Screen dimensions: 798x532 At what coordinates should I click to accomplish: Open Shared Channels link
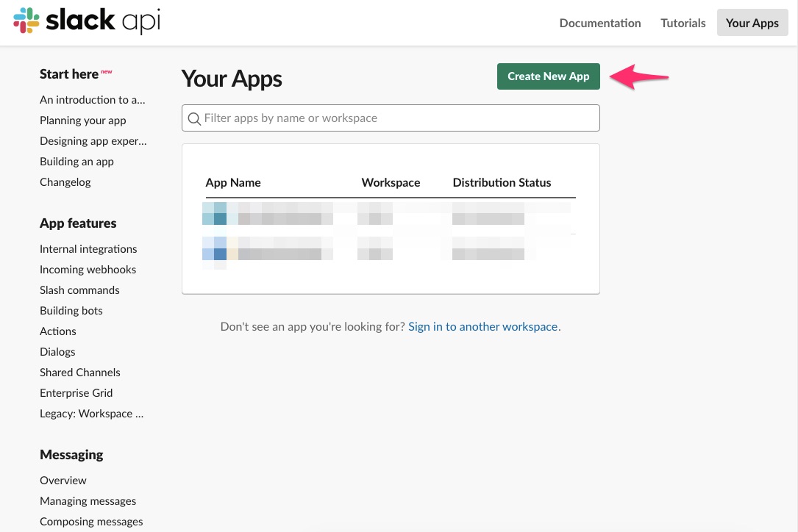80,373
